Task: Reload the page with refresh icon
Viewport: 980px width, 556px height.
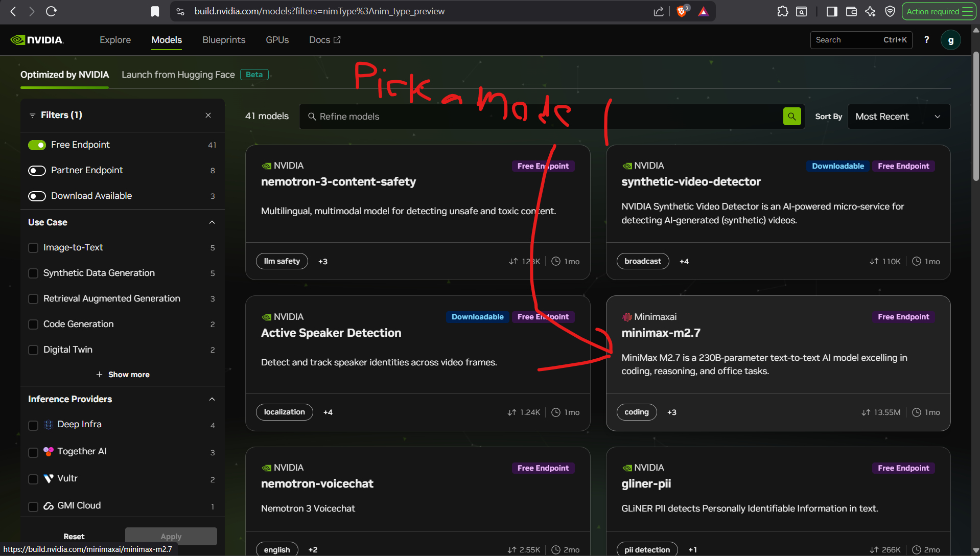Action: [x=51, y=11]
